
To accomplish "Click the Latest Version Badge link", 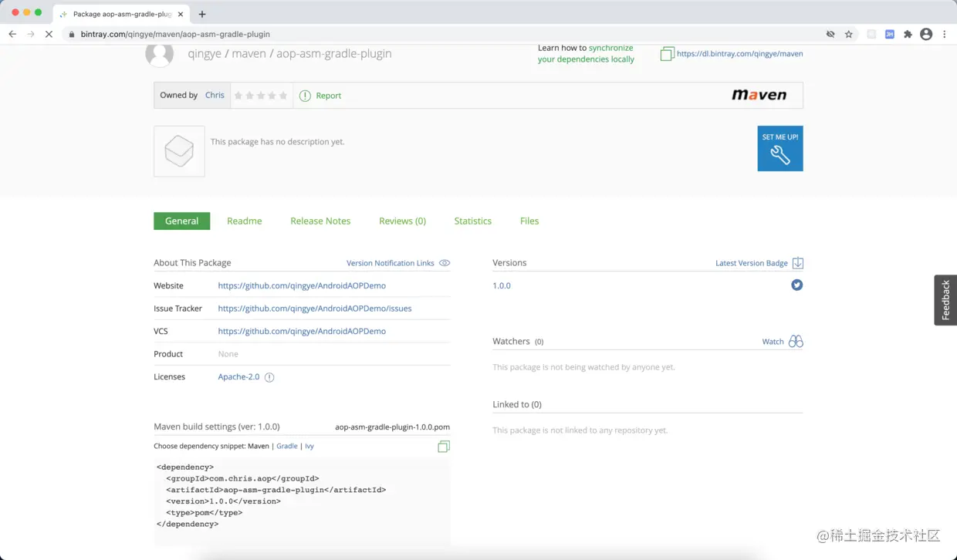I will [x=752, y=263].
